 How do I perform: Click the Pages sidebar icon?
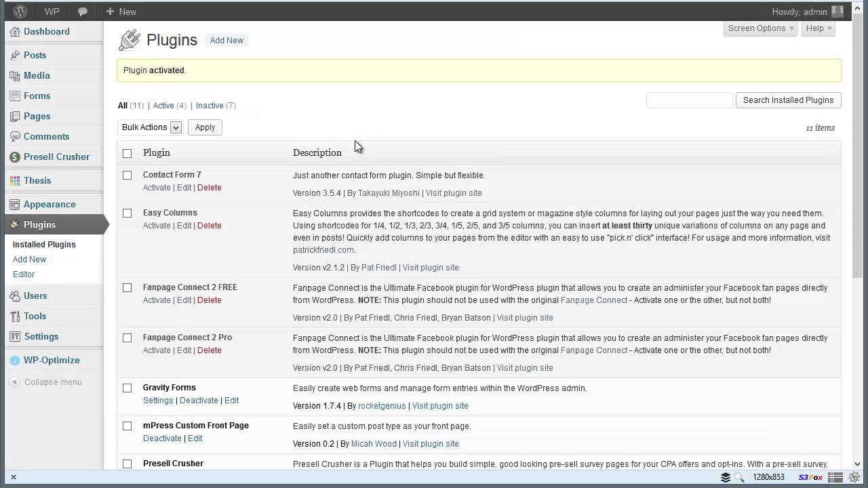(15, 117)
